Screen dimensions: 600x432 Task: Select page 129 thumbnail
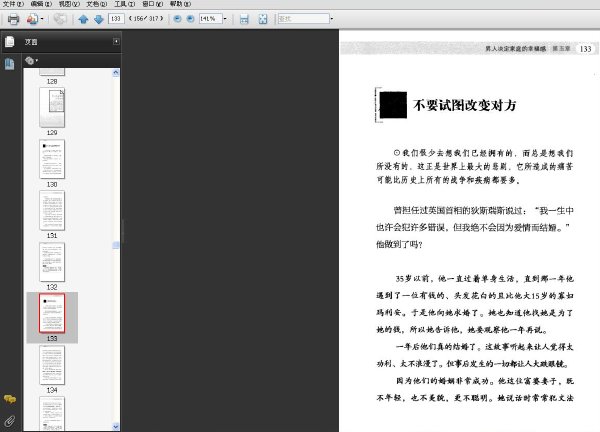coord(52,107)
